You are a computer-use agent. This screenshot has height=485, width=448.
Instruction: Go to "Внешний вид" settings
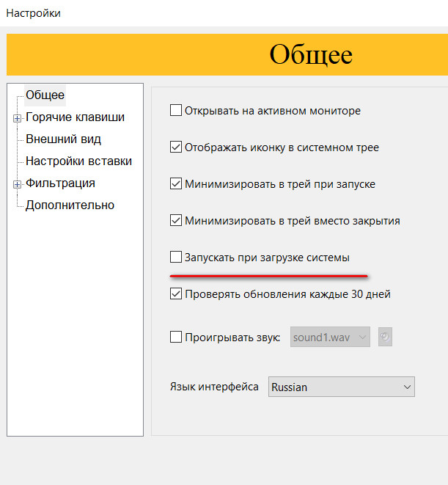[63, 139]
